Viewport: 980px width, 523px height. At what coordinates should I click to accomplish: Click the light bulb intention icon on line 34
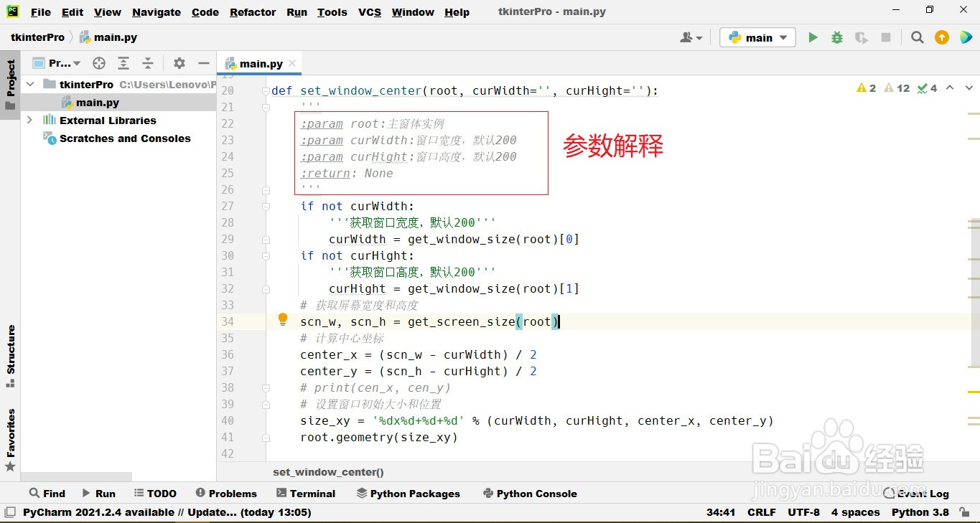[x=282, y=319]
